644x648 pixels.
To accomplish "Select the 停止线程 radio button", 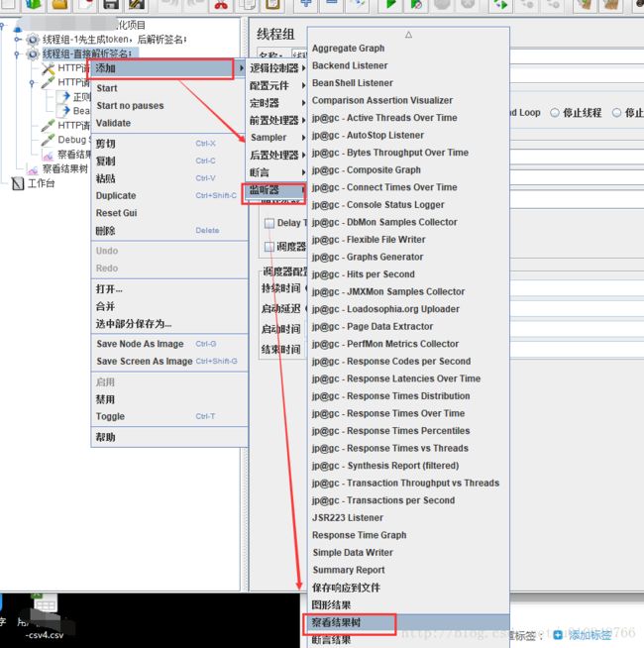I will [x=555, y=112].
